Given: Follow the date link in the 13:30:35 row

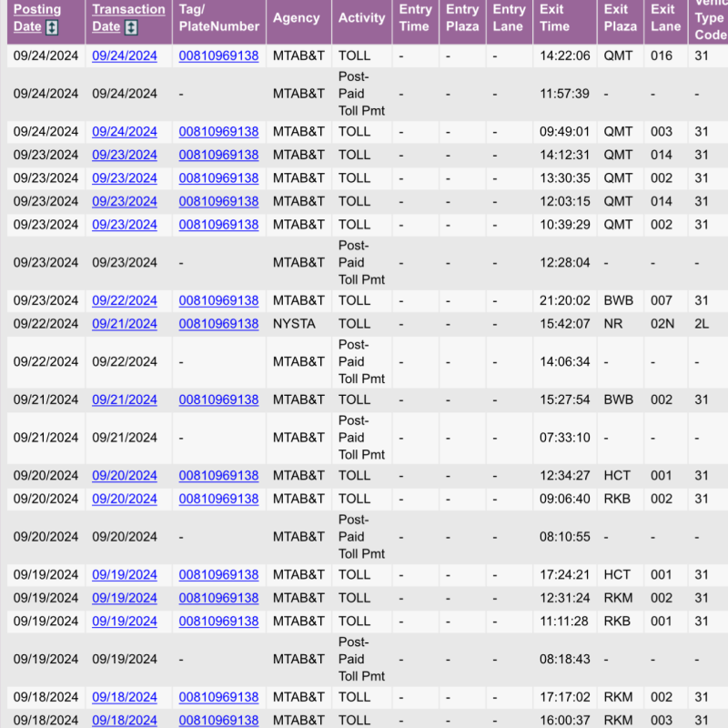Looking at the screenshot, I should [125, 177].
